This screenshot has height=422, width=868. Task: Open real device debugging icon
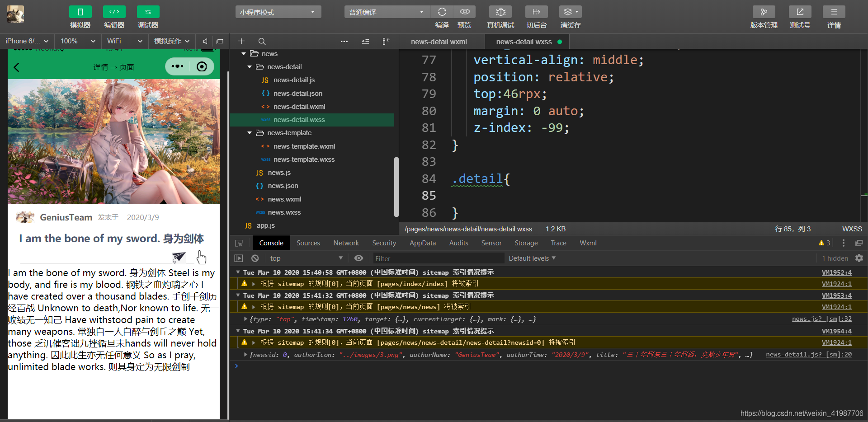(x=500, y=12)
